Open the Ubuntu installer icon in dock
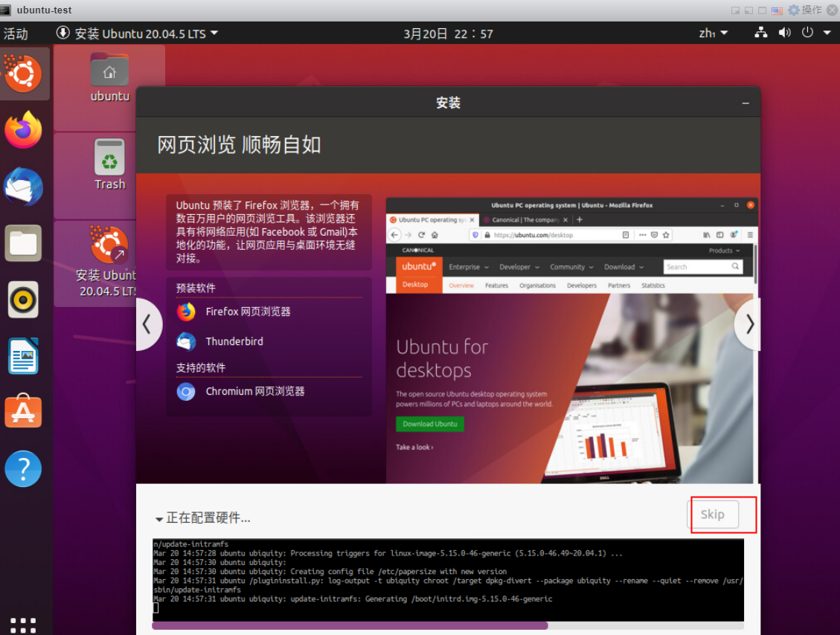This screenshot has height=635, width=840. pyautogui.click(x=23, y=74)
